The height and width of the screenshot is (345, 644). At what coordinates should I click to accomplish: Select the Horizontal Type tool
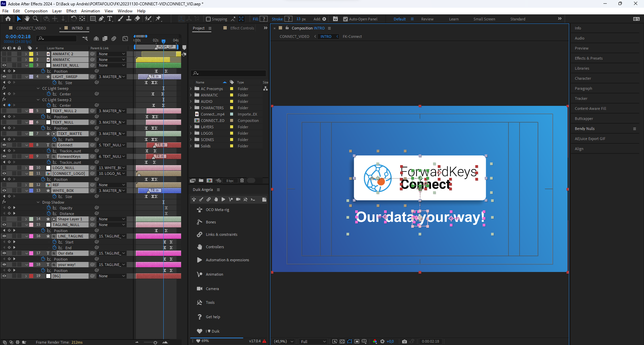[110, 19]
